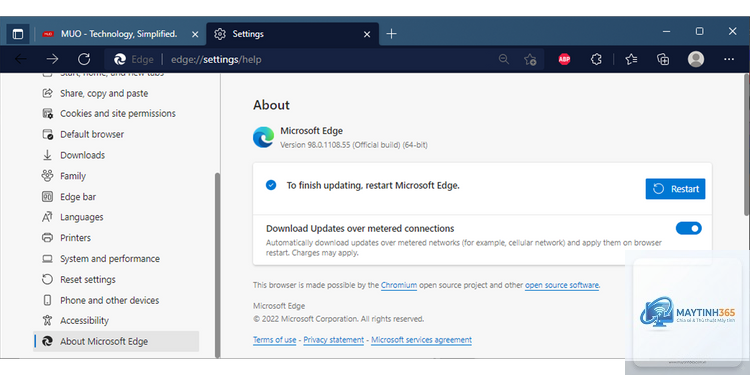Go forward with the forward arrow
The height and width of the screenshot is (375, 750).
(52, 59)
